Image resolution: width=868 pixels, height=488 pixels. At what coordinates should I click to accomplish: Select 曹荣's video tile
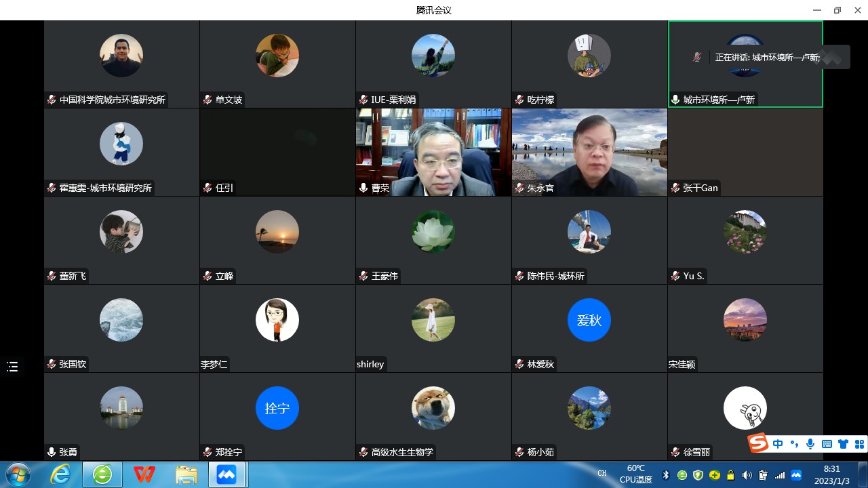click(x=433, y=152)
